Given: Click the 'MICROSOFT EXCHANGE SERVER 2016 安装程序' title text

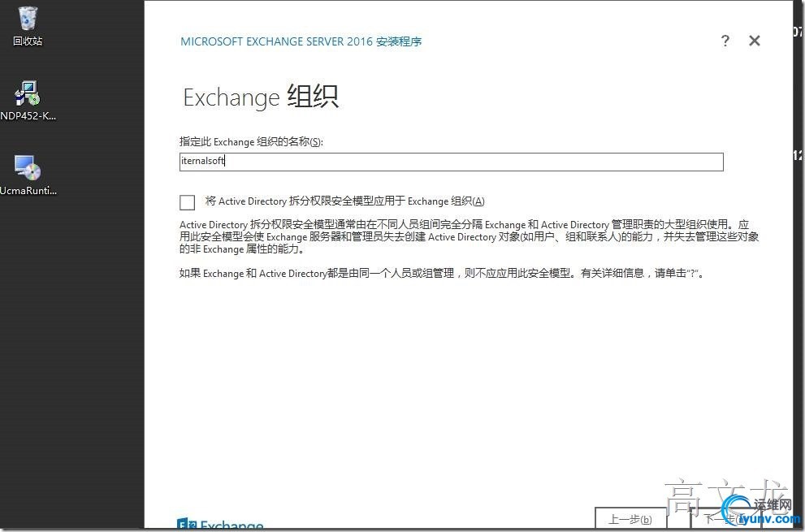Looking at the screenshot, I should click(x=301, y=41).
